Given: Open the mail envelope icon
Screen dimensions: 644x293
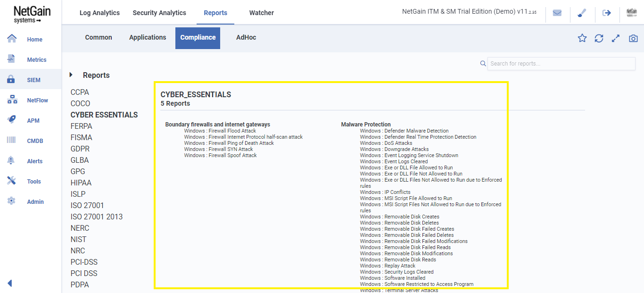Looking at the screenshot, I should 557,13.
